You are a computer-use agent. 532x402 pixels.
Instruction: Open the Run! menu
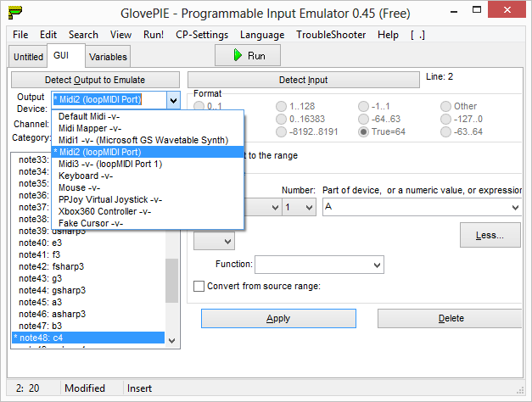pyautogui.click(x=154, y=35)
